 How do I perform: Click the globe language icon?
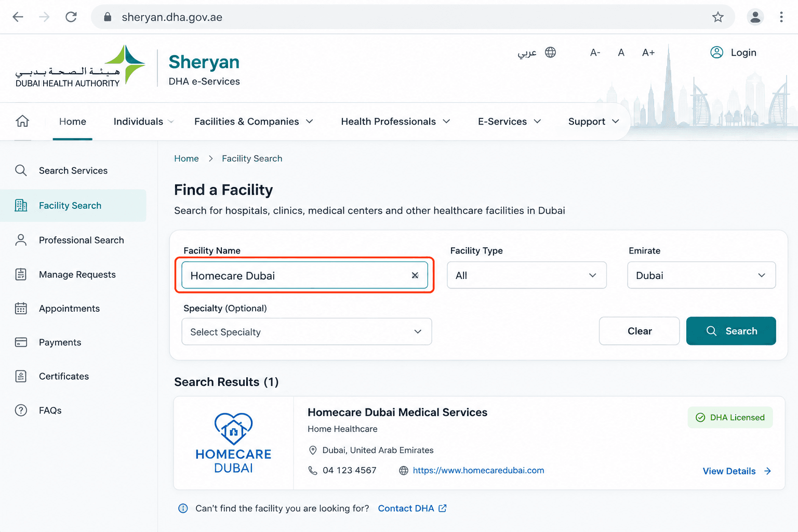tap(551, 52)
